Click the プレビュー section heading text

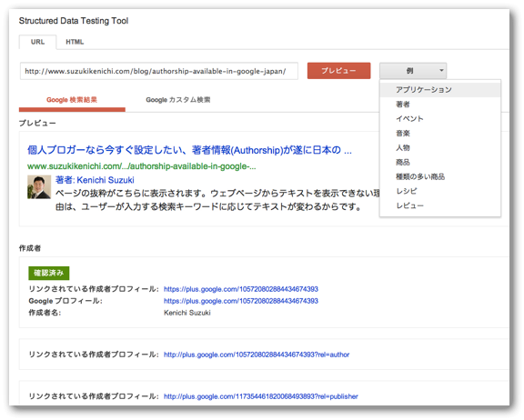(x=37, y=124)
